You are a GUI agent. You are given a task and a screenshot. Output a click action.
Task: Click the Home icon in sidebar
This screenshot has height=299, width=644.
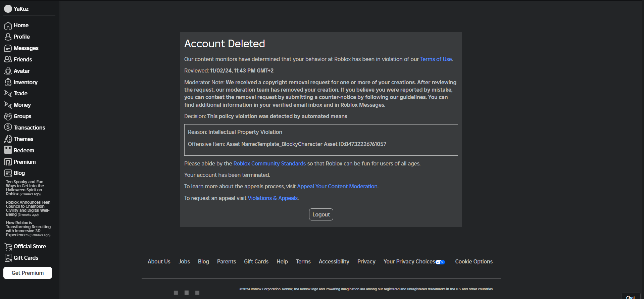click(x=8, y=26)
